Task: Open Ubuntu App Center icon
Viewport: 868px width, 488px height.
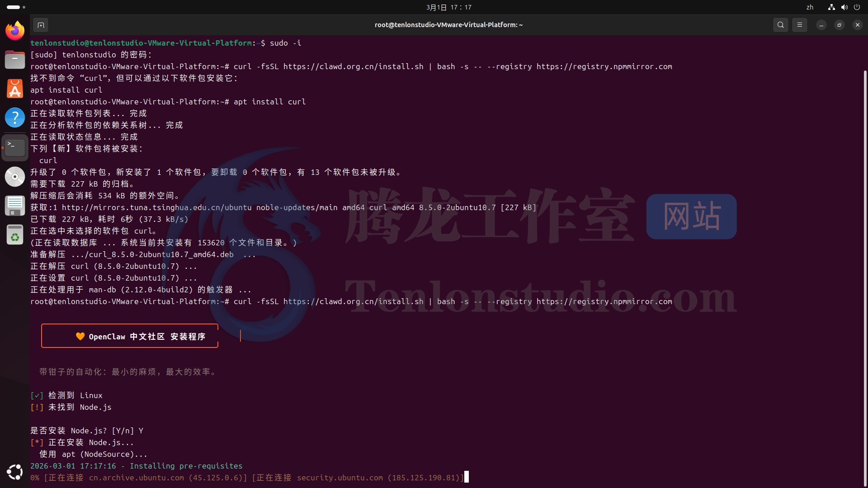Action: [x=15, y=89]
